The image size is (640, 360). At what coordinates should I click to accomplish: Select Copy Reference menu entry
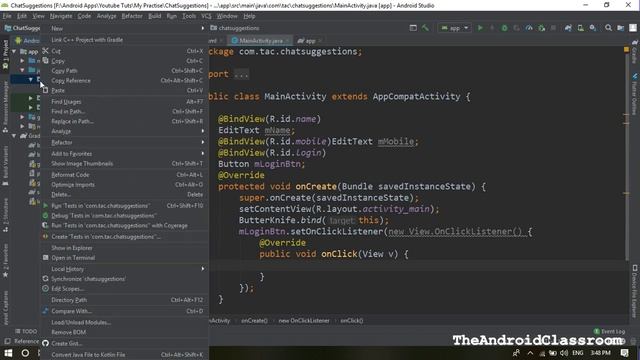[x=124, y=80]
